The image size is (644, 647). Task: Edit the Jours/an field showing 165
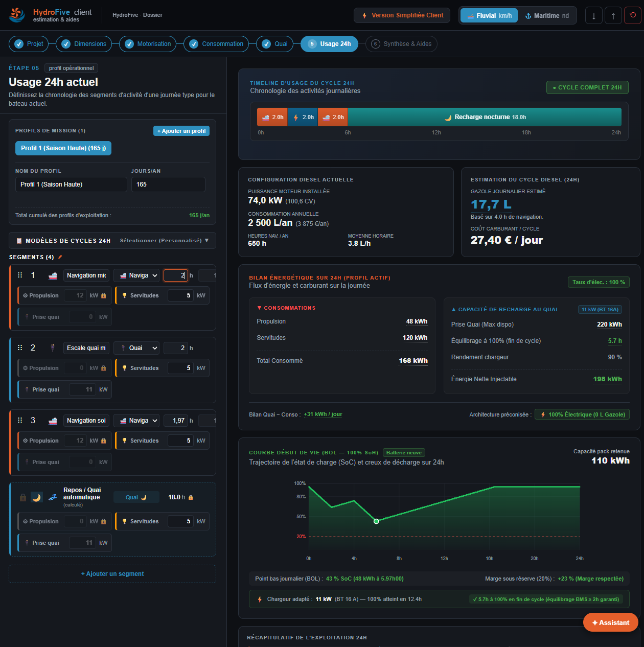[x=168, y=184]
